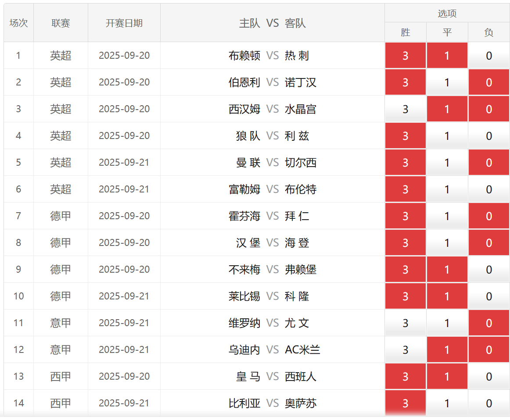Click the 负 column header

[x=488, y=32]
